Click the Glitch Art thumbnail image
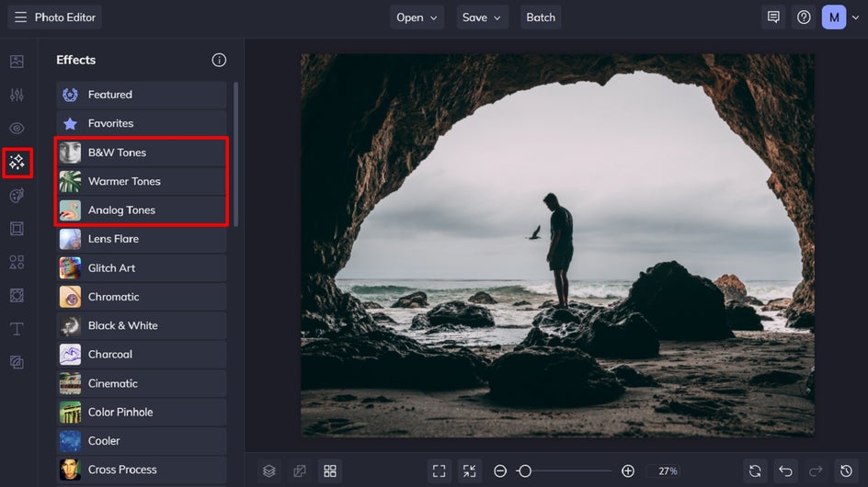The width and height of the screenshot is (868, 487). 70,268
